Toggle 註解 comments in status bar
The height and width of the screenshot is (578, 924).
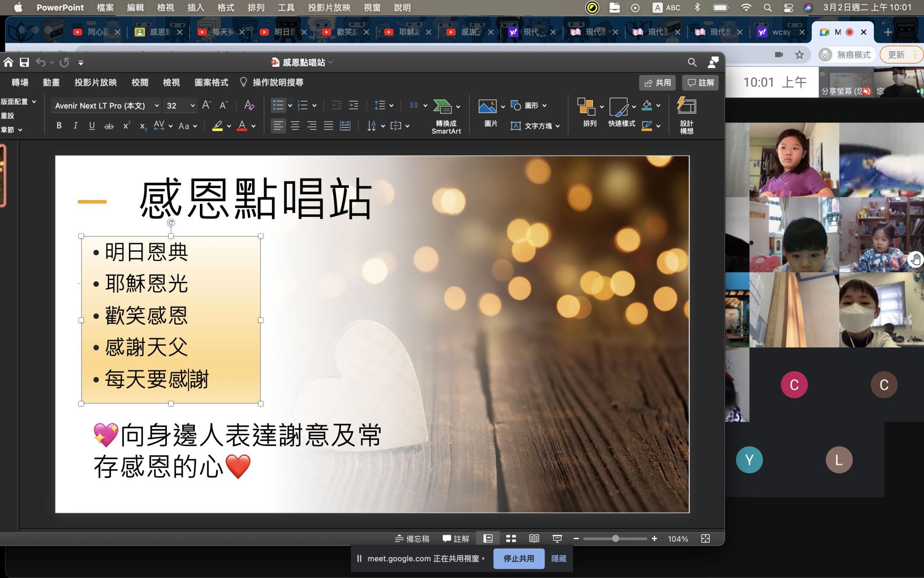[456, 539]
